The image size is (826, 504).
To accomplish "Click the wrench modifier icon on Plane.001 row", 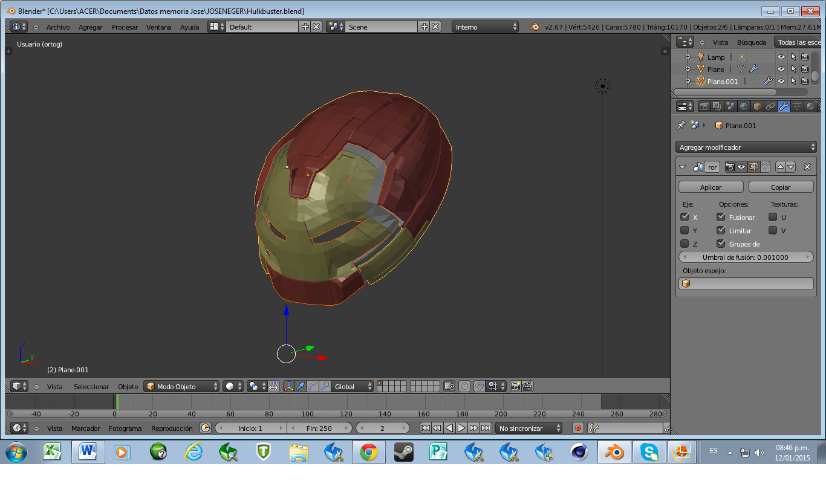I will tap(768, 81).
